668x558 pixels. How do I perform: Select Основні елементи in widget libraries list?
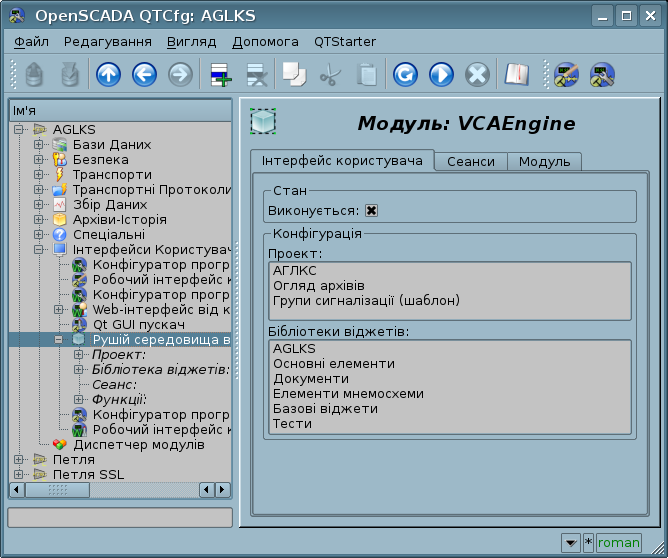coord(334,364)
